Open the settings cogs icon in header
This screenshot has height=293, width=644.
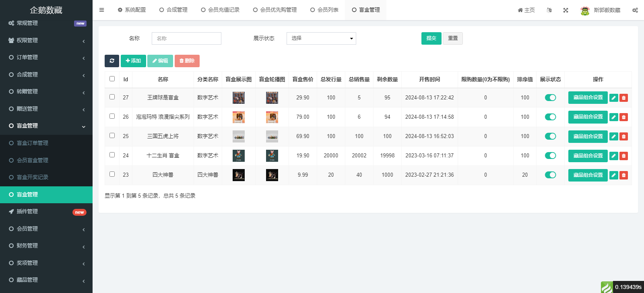635,10
